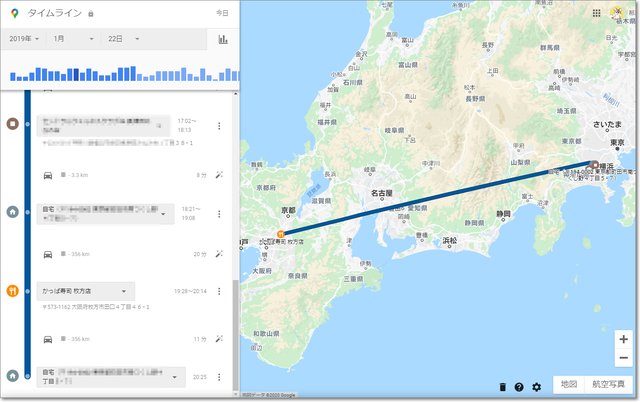This screenshot has width=640, height=402.
Task: Toggle the bar chart view icon
Action: point(223,39)
